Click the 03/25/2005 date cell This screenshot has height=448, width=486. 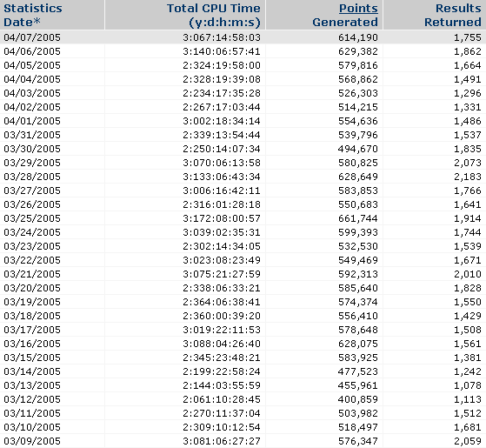(x=32, y=218)
